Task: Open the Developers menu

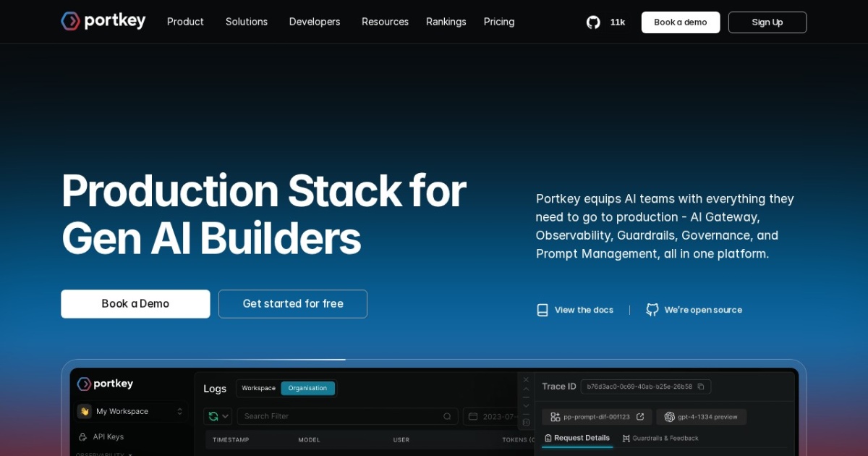Action: (x=314, y=22)
